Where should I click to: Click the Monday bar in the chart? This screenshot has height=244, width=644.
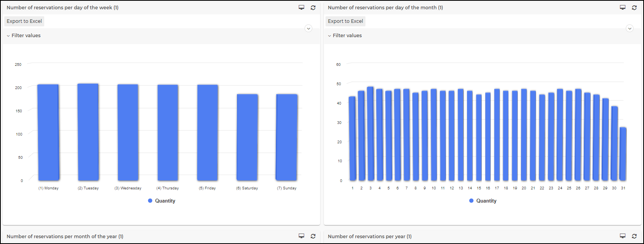[48, 132]
